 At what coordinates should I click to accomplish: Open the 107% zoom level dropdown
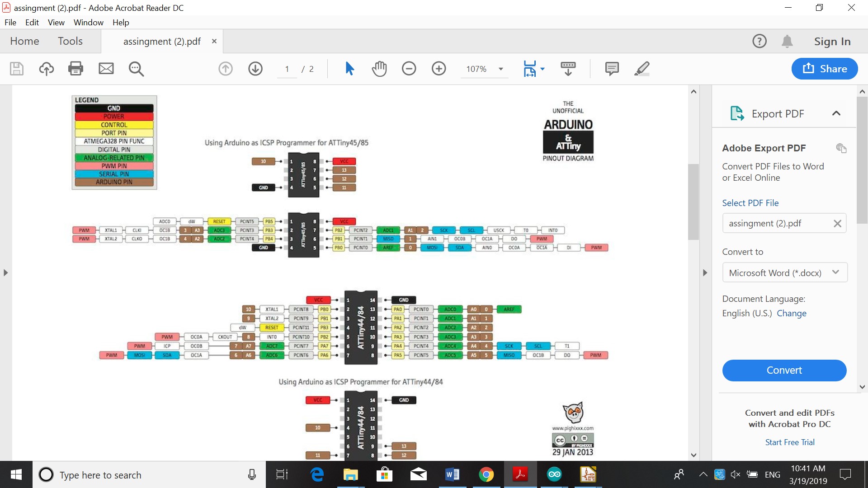(x=501, y=69)
